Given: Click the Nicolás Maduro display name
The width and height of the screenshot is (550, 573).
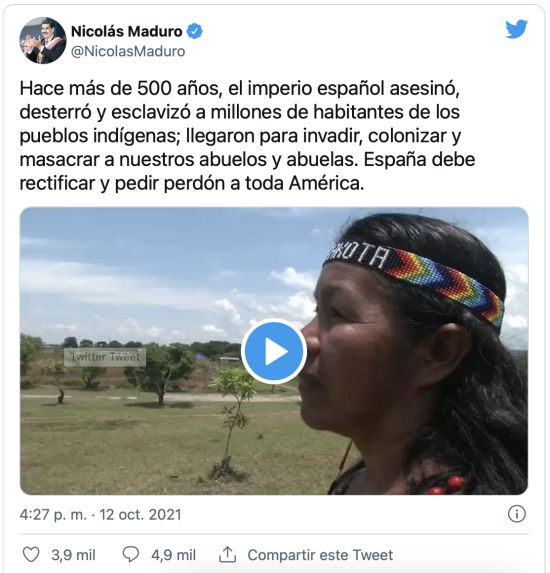Looking at the screenshot, I should coord(126,31).
